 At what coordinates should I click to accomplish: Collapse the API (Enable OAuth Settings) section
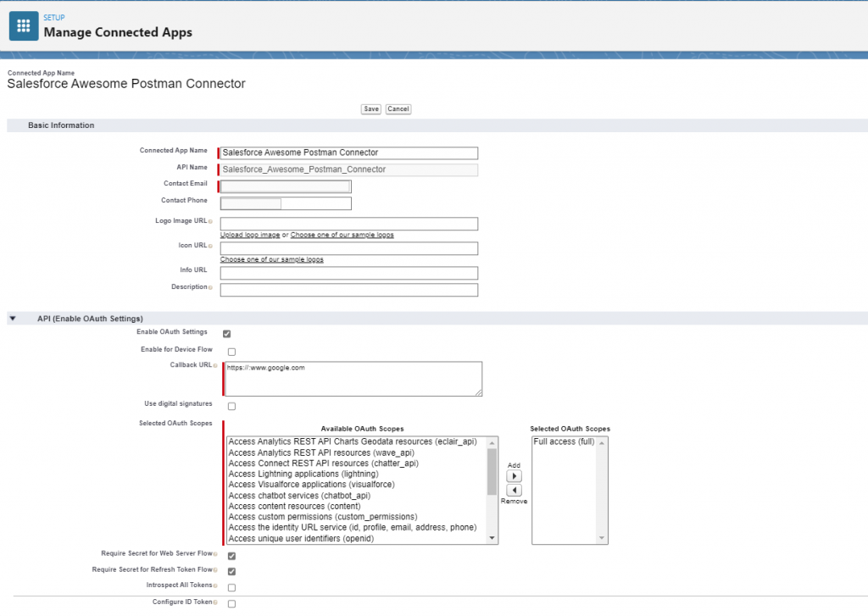(13, 319)
